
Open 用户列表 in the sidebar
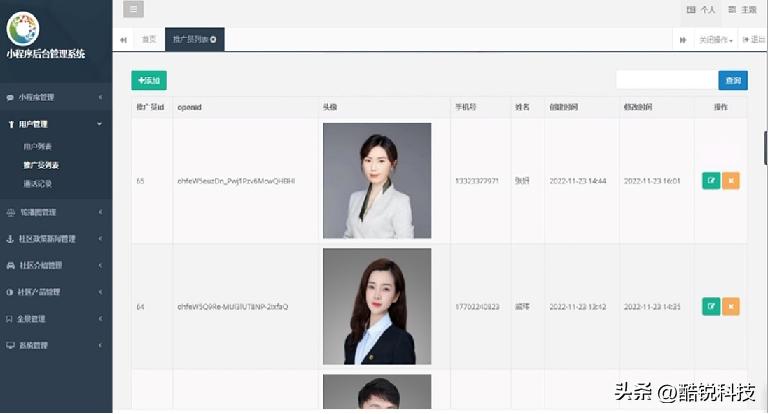[37, 146]
